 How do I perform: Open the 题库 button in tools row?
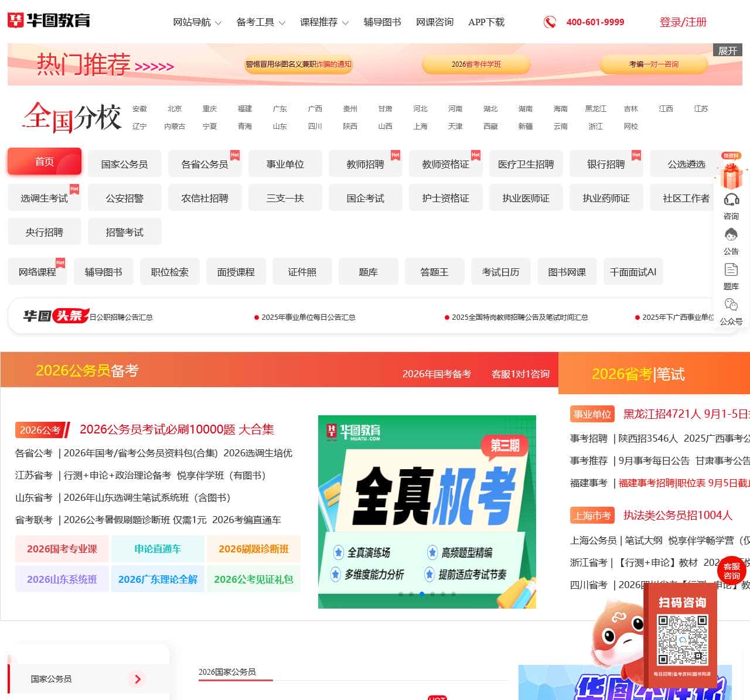click(368, 272)
